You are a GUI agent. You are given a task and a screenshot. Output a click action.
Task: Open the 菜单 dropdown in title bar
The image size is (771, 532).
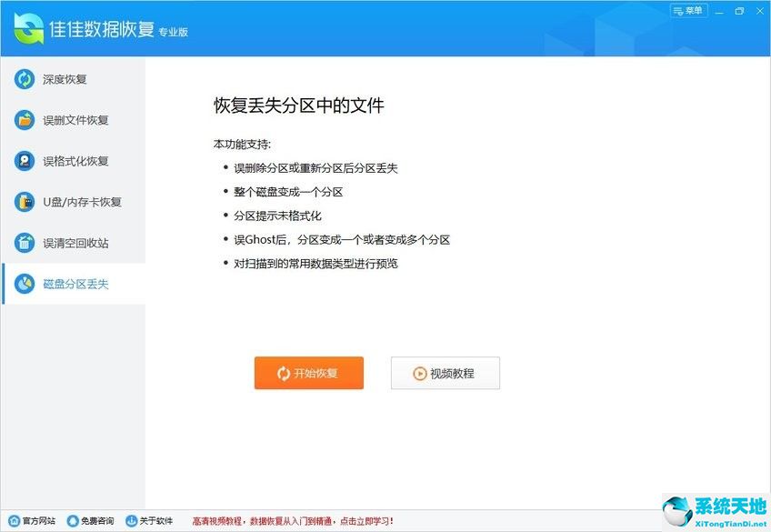pos(688,11)
